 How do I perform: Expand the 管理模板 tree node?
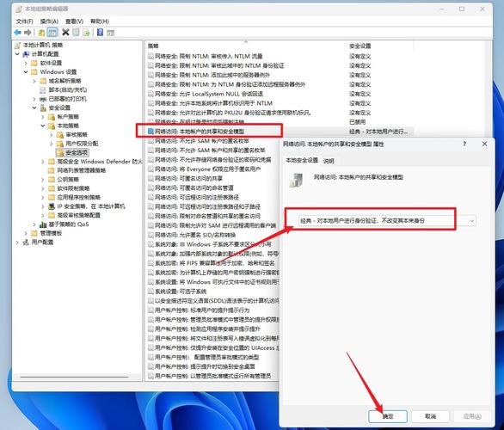point(26,233)
